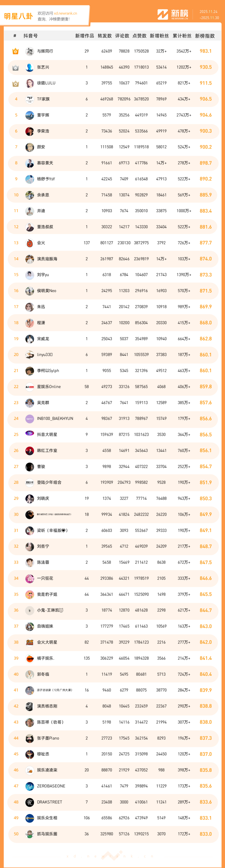
Task: Click the ZEROBASEONE avatar icon
Action: [30, 786]
